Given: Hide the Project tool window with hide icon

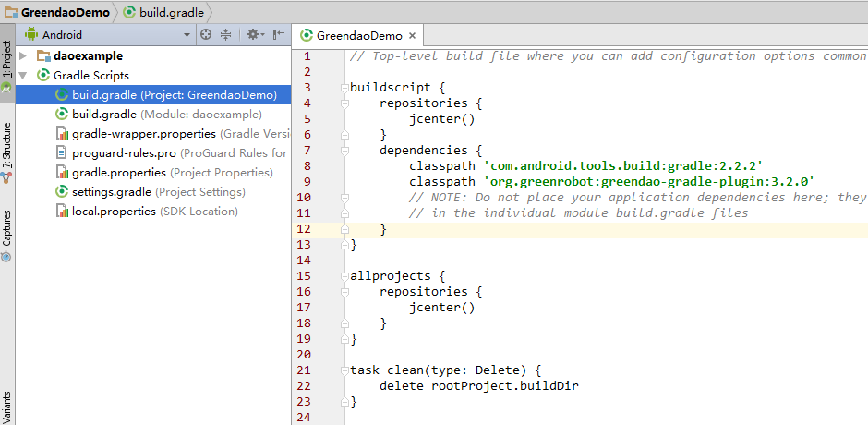Looking at the screenshot, I should click(x=279, y=34).
